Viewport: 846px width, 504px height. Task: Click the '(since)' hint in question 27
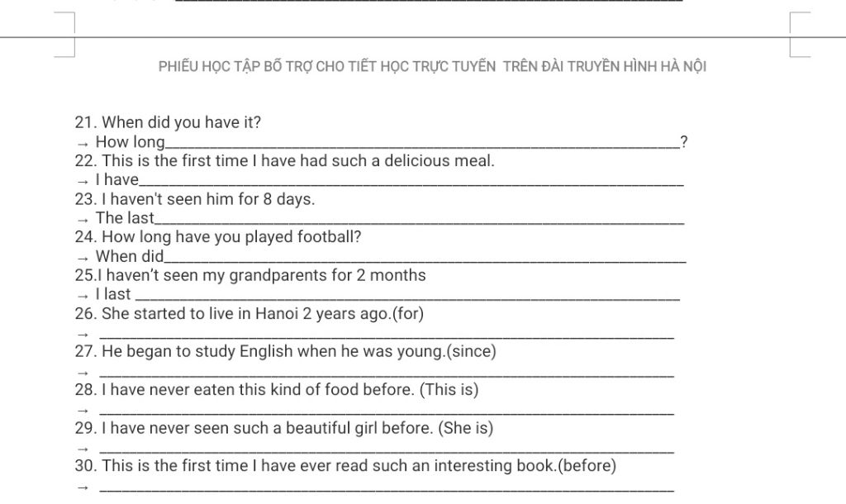tap(472, 351)
